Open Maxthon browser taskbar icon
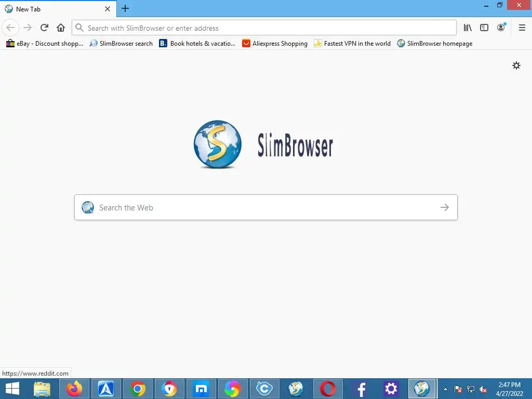The width and height of the screenshot is (532, 399). click(x=201, y=389)
